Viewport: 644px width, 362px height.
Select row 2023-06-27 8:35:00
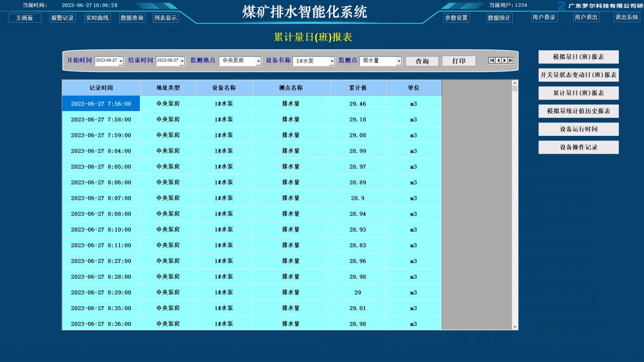pyautogui.click(x=252, y=308)
